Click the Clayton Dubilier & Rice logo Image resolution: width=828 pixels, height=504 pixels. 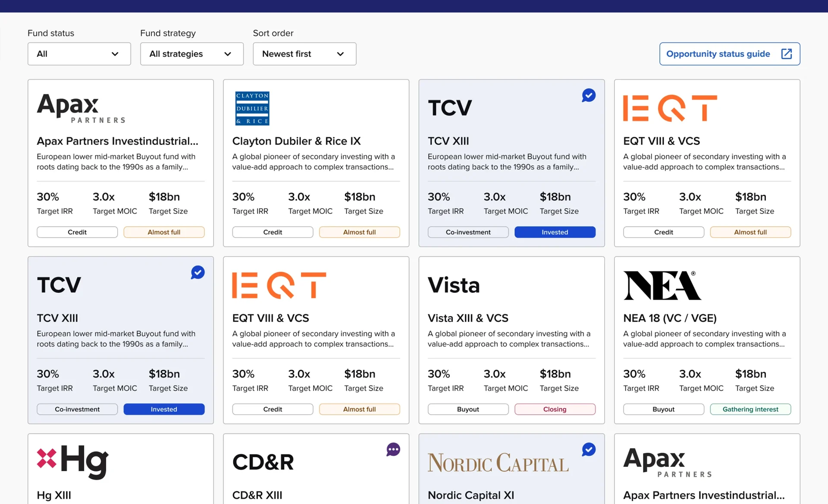(252, 108)
